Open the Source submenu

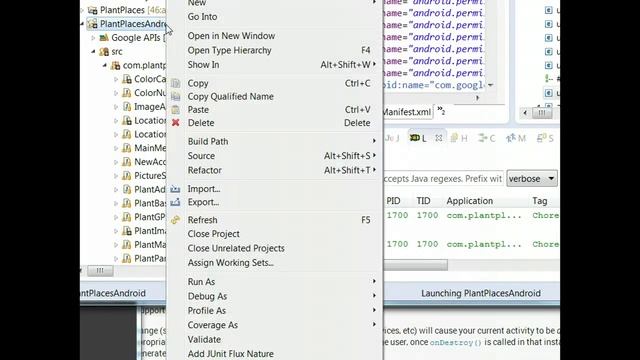(275, 156)
